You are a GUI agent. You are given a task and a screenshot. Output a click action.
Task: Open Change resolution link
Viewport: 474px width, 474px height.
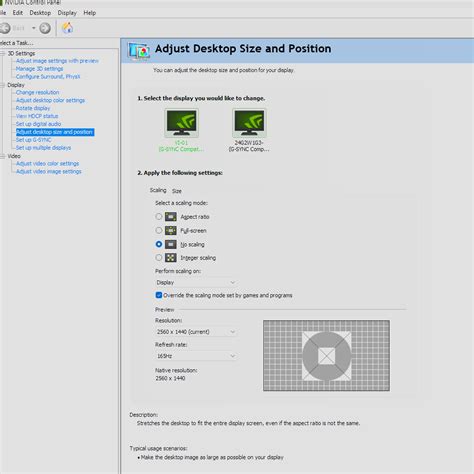tap(37, 92)
